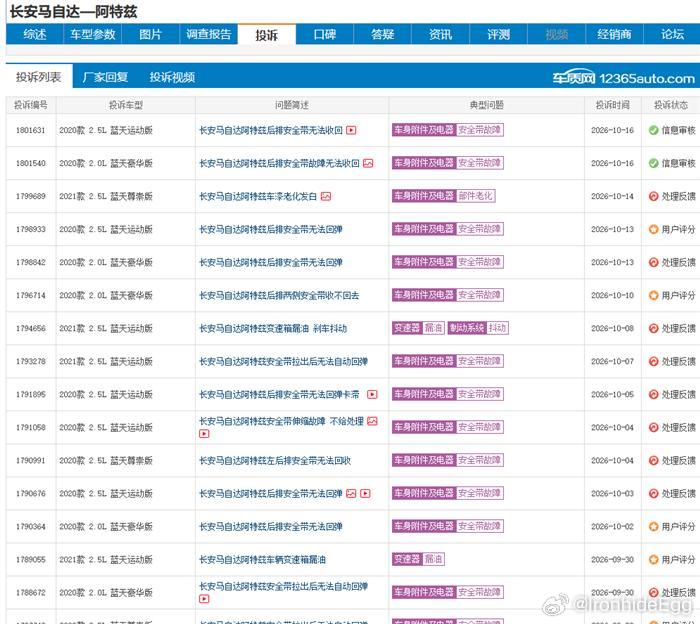Viewport: 700px width, 624px height.
Task: Click green check status icon of 1801631
Action: [654, 130]
